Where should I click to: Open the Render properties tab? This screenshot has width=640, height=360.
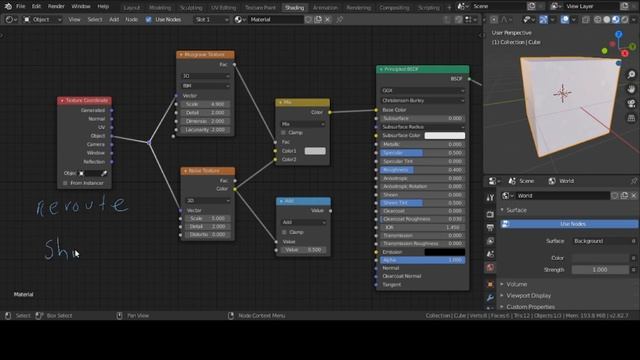(490, 214)
